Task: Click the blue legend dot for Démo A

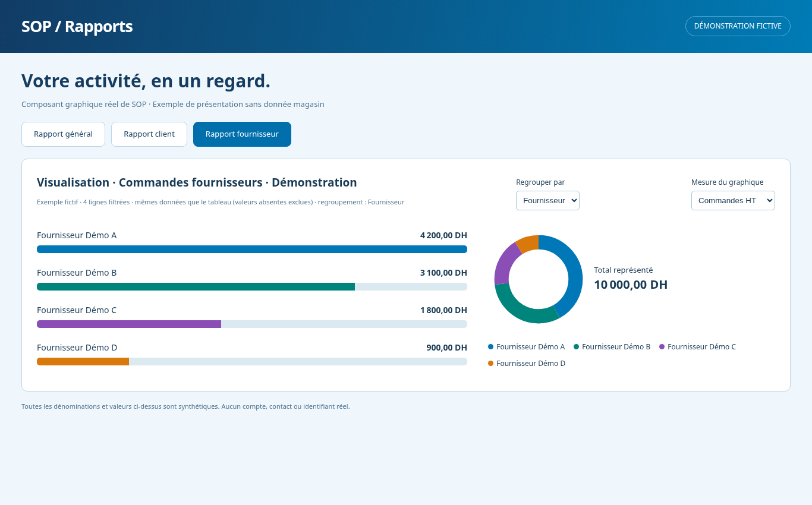Action: point(490,346)
